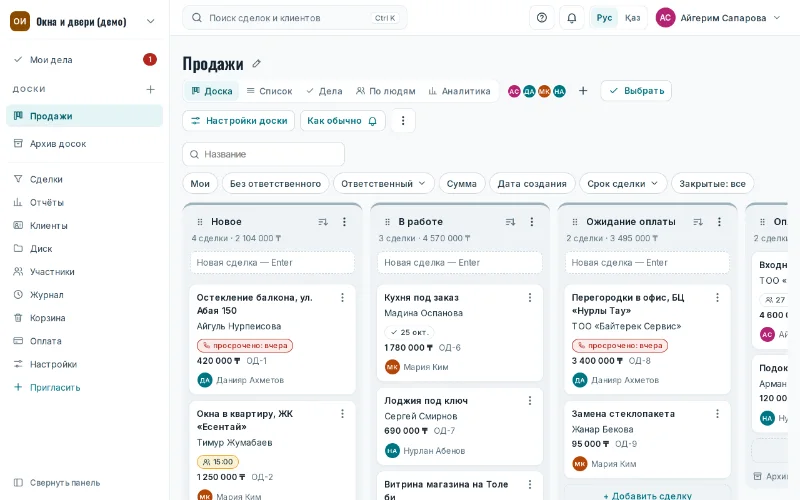Add participant with plus next to avatars

[x=583, y=91]
